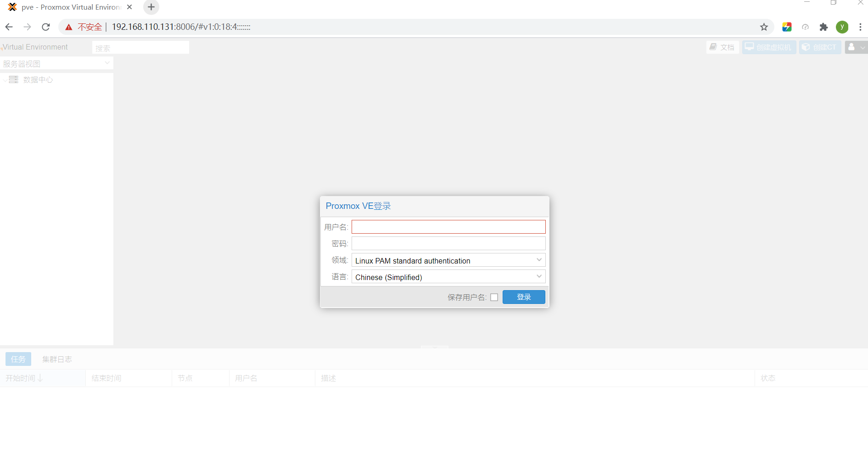Open the user account menu button

[x=856, y=47]
